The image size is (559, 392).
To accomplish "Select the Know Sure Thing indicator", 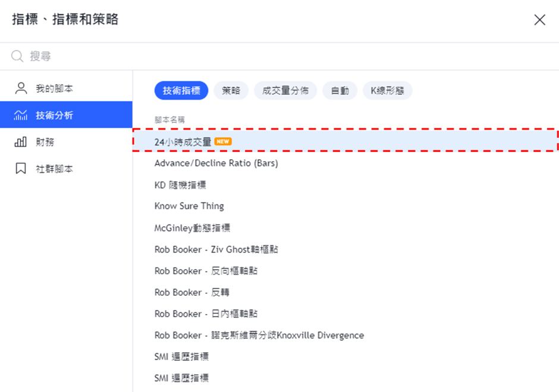I will (189, 206).
